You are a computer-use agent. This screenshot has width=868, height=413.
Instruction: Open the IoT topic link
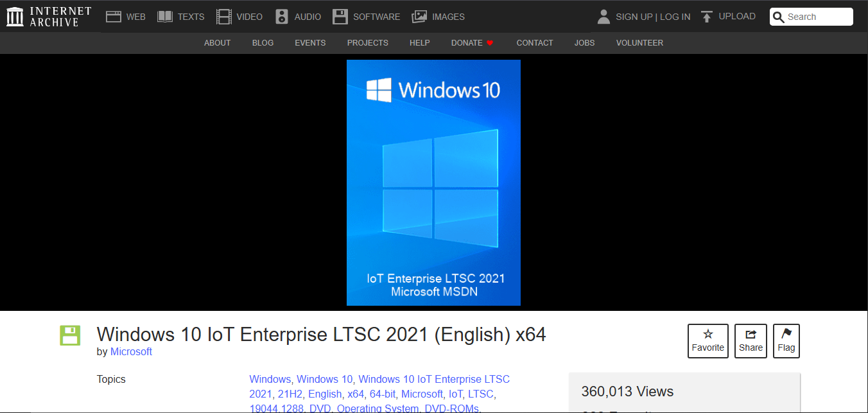point(455,394)
